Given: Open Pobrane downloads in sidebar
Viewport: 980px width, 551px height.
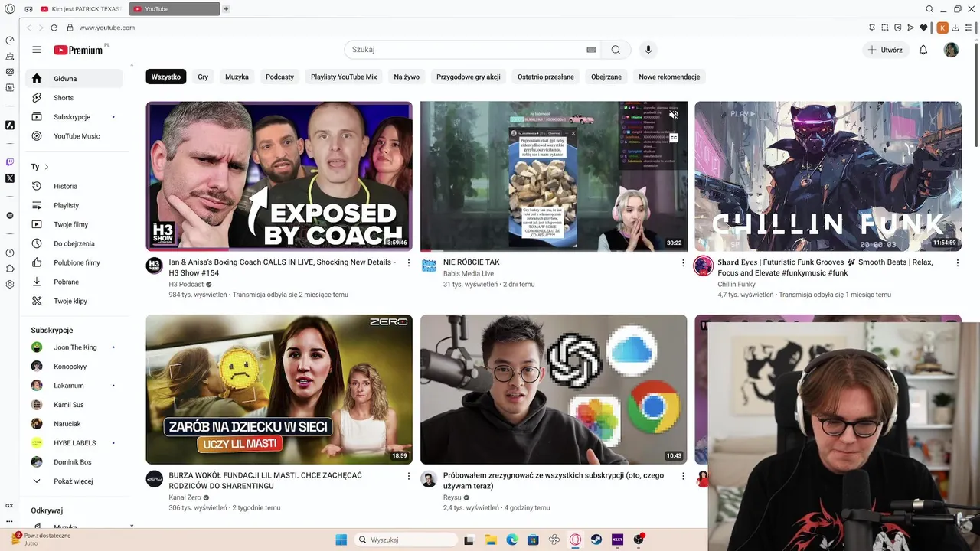Looking at the screenshot, I should (73, 282).
